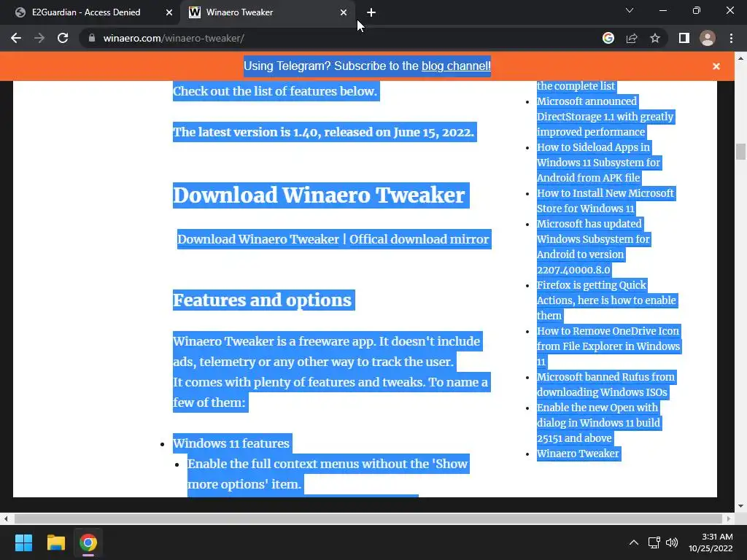Open network status tray icon

(654, 542)
